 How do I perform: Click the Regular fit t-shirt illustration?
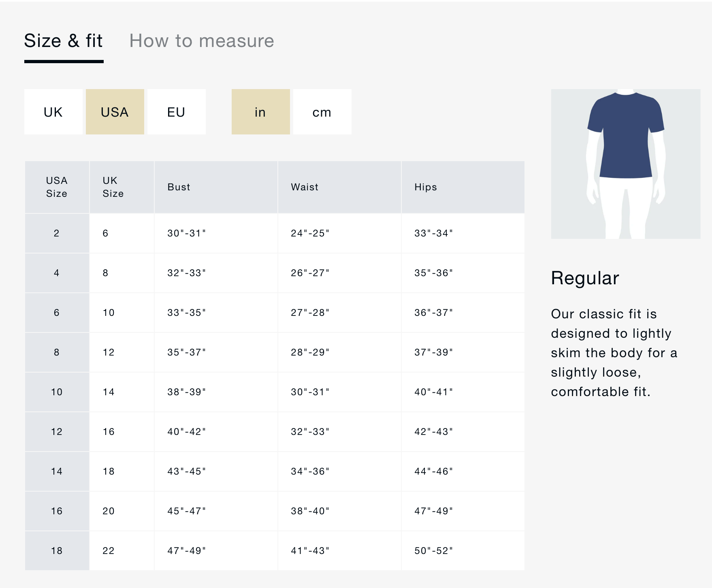pos(625,164)
